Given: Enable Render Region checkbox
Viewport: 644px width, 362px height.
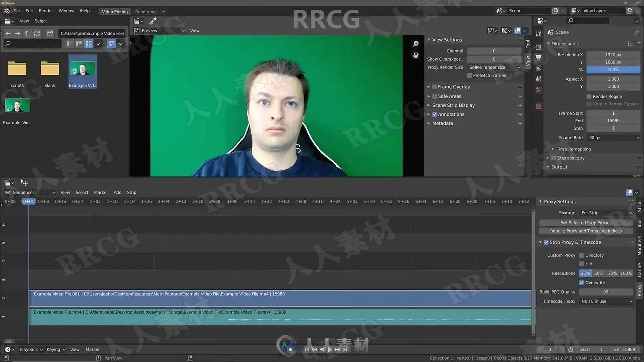Looking at the screenshot, I should (x=589, y=96).
